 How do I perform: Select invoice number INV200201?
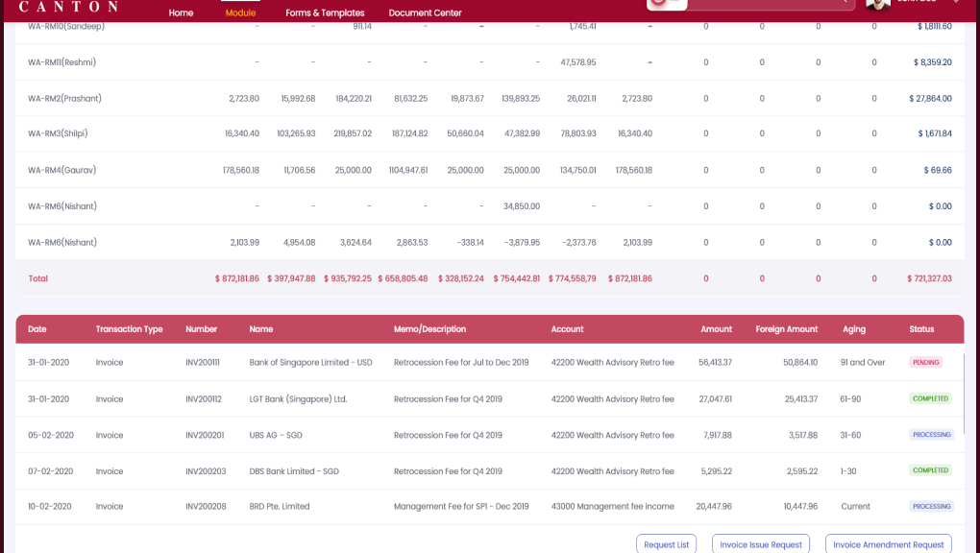click(x=205, y=435)
